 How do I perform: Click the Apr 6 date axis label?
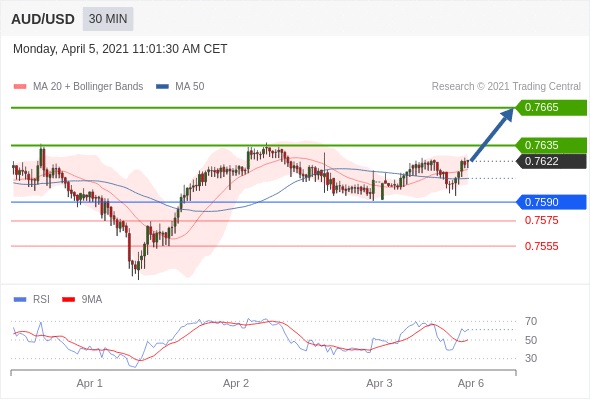pos(471,383)
